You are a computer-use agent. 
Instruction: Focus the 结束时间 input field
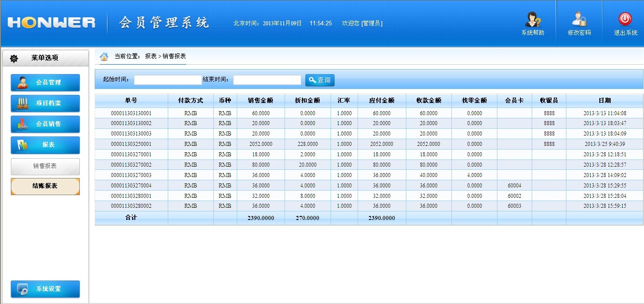pyautogui.click(x=267, y=80)
